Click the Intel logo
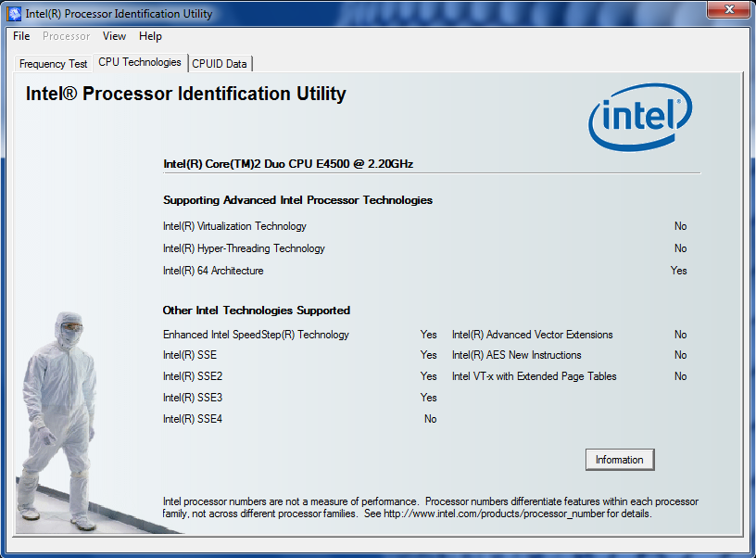This screenshot has width=756, height=558. [x=640, y=117]
